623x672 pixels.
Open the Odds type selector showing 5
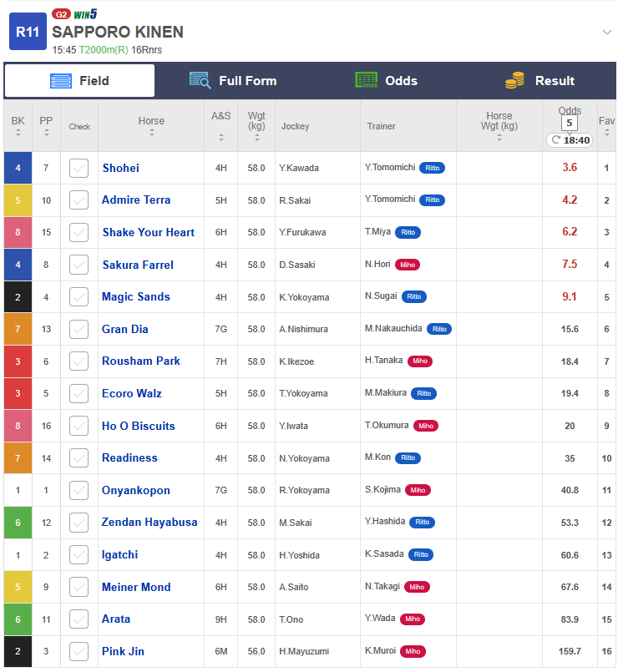pos(570,123)
